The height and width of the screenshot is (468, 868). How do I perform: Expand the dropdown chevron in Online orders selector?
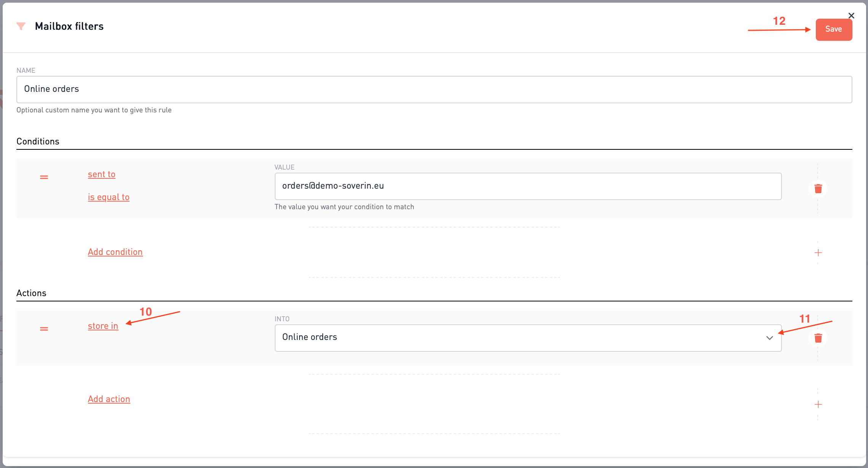click(769, 338)
